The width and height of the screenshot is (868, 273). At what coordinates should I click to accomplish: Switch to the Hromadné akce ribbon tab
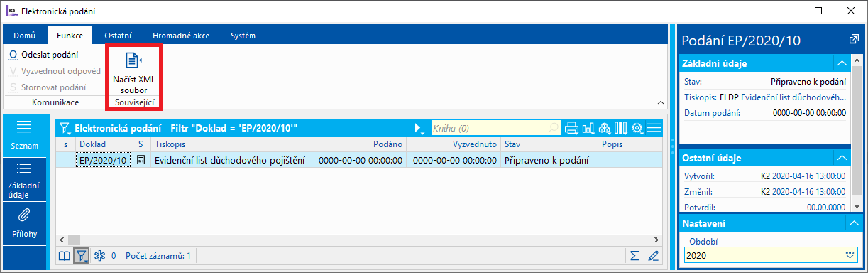[182, 36]
